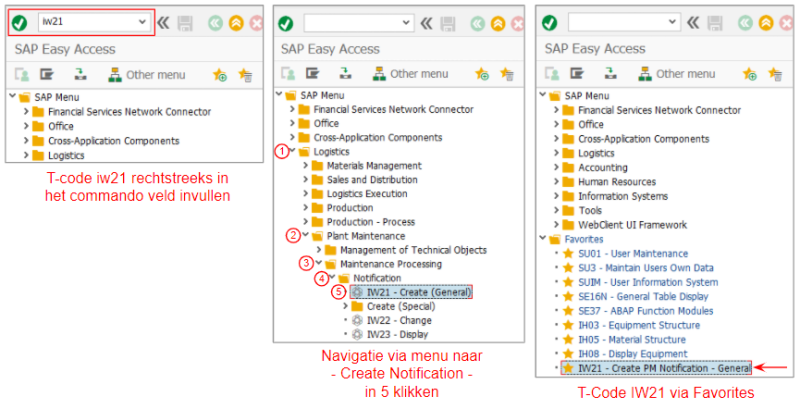Image resolution: width=800 pixels, height=409 pixels.
Task: Click yellow Exit icon in right panel
Action: coord(765,23)
